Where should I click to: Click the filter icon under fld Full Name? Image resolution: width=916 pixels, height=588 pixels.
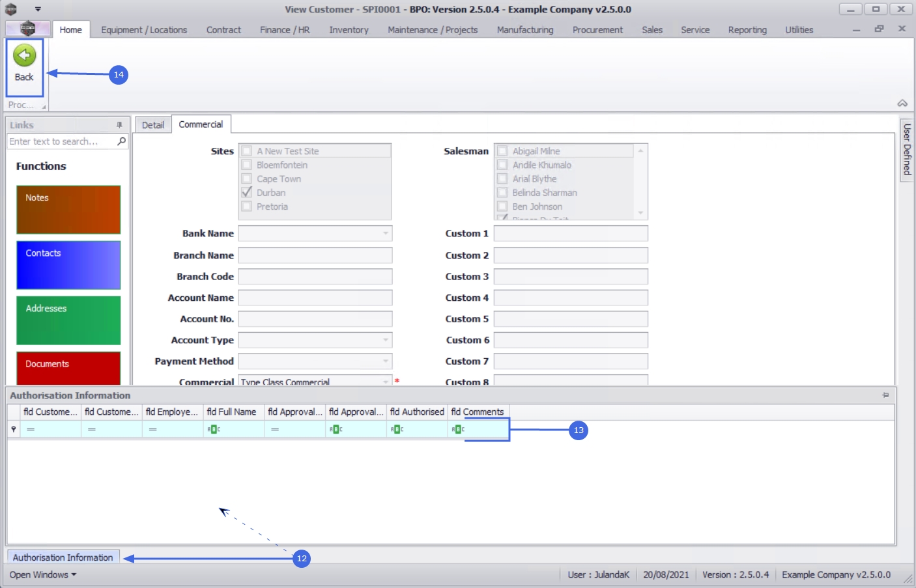point(214,429)
